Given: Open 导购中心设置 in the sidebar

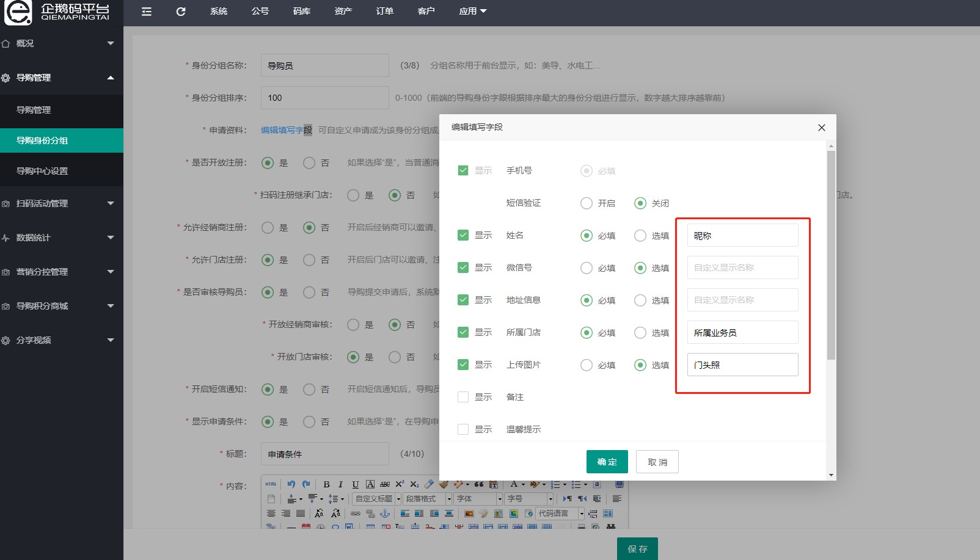Looking at the screenshot, I should click(x=42, y=171).
